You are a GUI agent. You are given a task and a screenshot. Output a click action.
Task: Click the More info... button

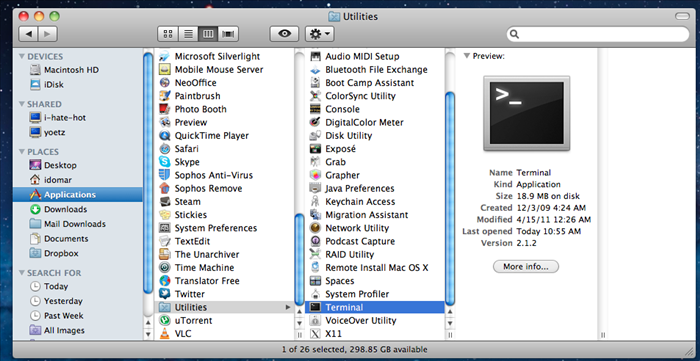pyautogui.click(x=526, y=267)
